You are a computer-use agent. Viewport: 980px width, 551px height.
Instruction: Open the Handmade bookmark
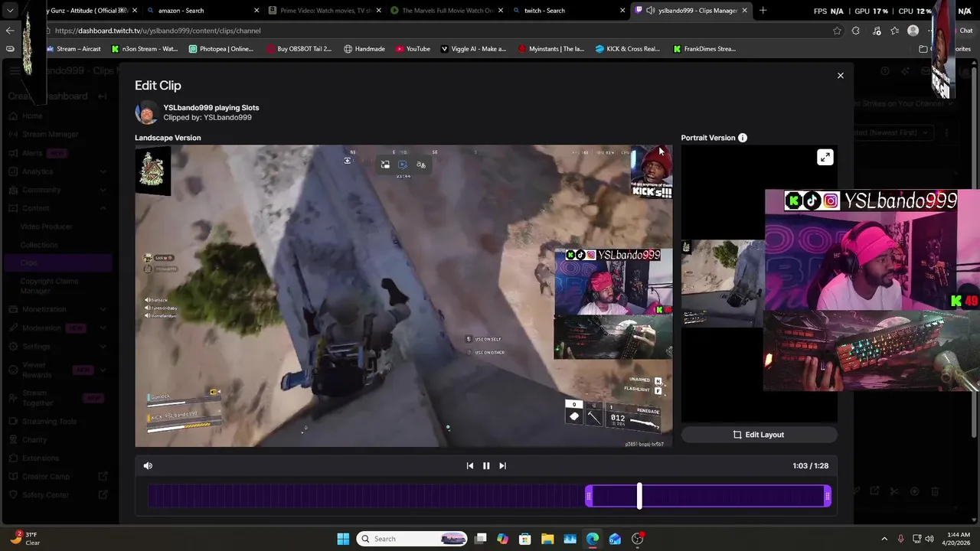pyautogui.click(x=364, y=49)
